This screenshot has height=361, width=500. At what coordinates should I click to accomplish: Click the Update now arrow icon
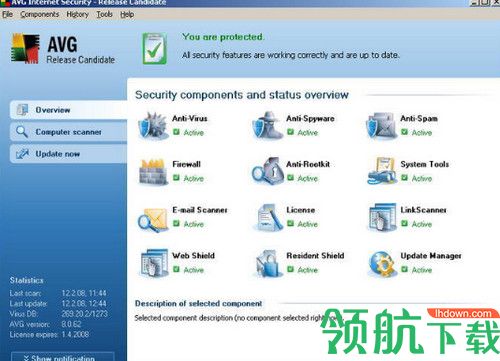[22, 154]
